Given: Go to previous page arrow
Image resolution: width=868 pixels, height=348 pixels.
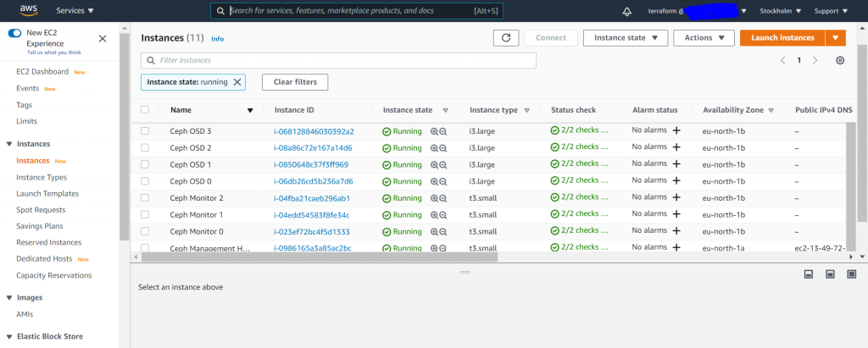Looking at the screenshot, I should tap(782, 60).
